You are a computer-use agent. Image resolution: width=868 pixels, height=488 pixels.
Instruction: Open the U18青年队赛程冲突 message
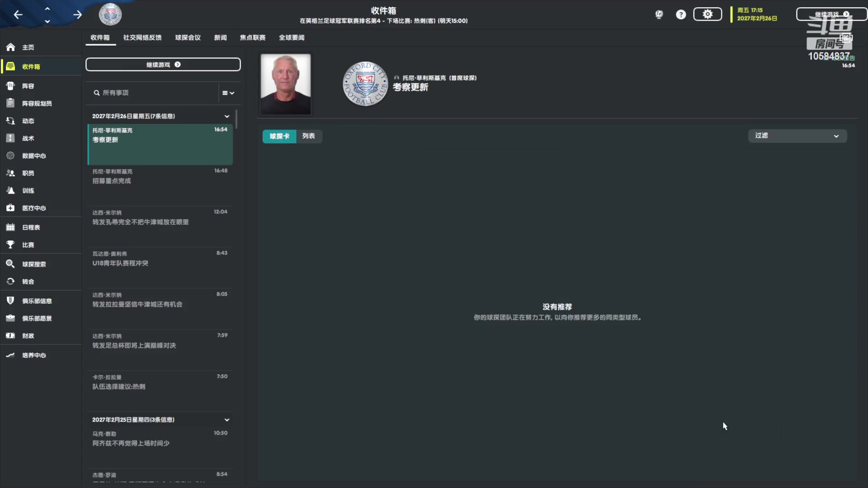point(160,267)
